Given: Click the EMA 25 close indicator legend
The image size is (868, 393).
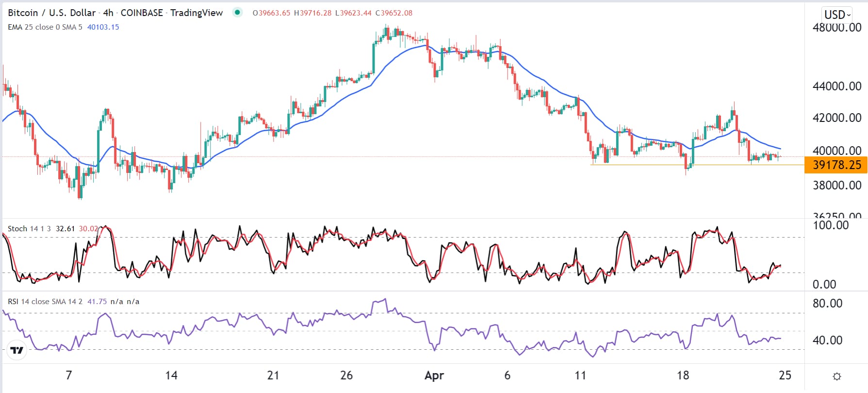Looking at the screenshot, I should point(45,27).
